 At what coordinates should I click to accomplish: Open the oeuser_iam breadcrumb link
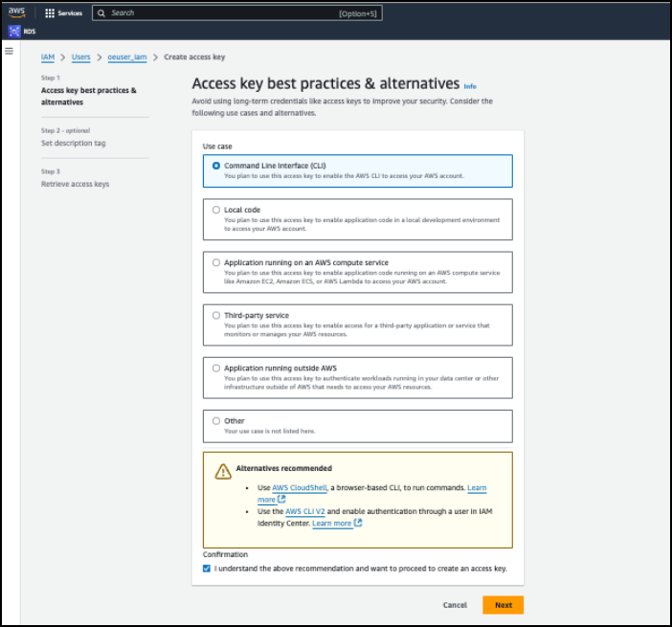pos(126,57)
